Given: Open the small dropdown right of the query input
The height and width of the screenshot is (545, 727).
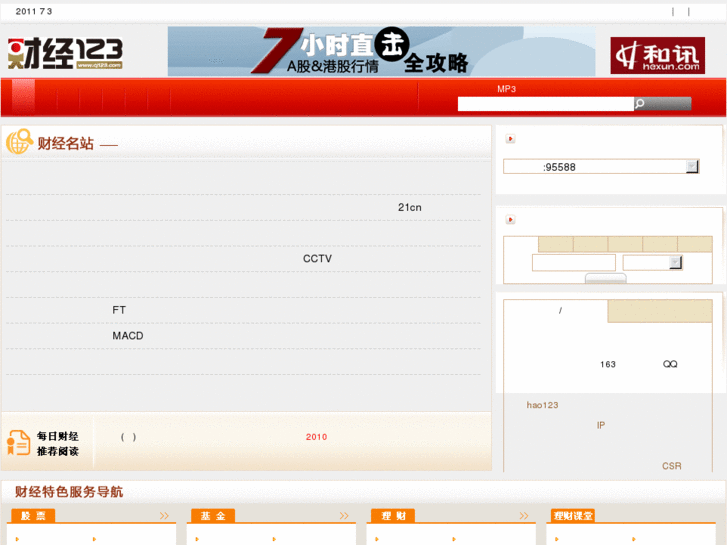Looking at the screenshot, I should pyautogui.click(x=652, y=263).
